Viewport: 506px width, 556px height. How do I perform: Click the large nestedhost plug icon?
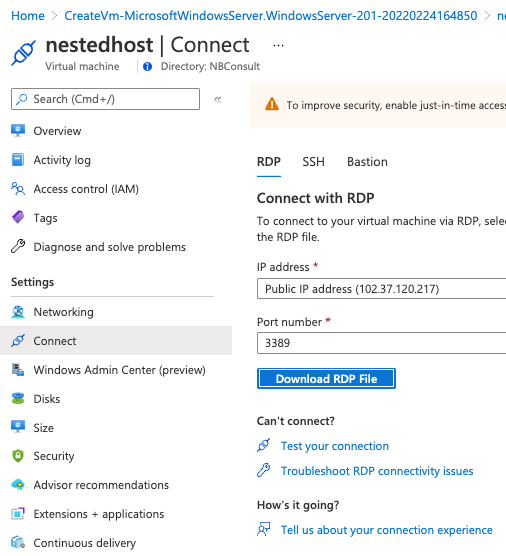(23, 53)
